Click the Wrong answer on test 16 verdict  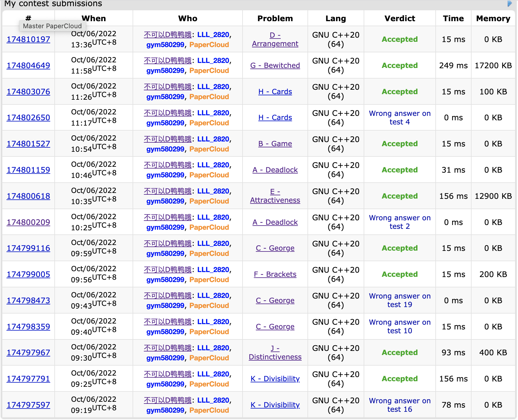pyautogui.click(x=400, y=405)
